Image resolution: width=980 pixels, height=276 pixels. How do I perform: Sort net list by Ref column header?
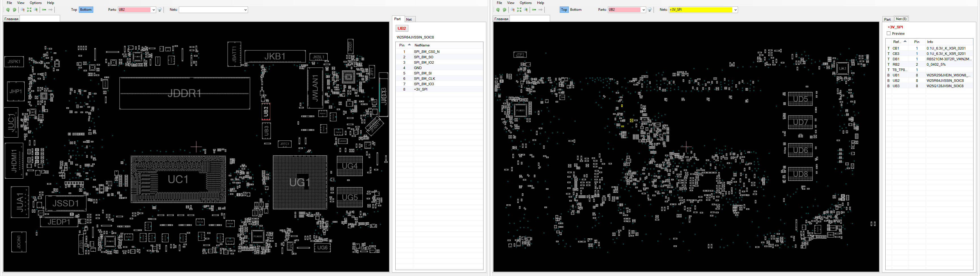(x=897, y=42)
